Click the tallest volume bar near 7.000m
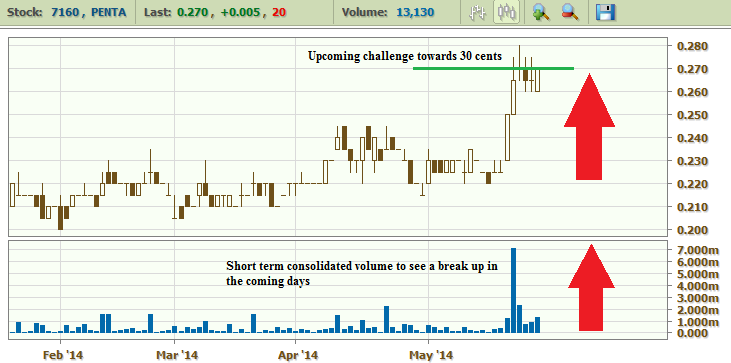731x363 pixels. pos(513,290)
